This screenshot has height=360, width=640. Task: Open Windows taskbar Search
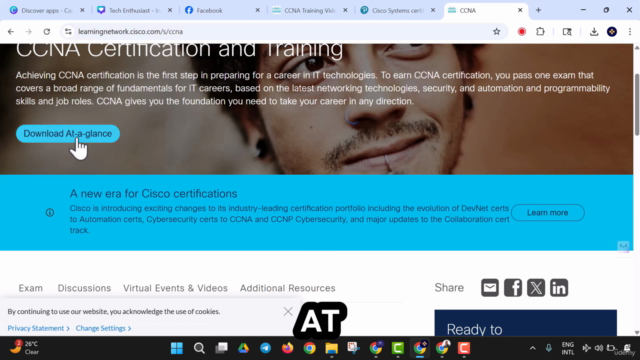199,348
